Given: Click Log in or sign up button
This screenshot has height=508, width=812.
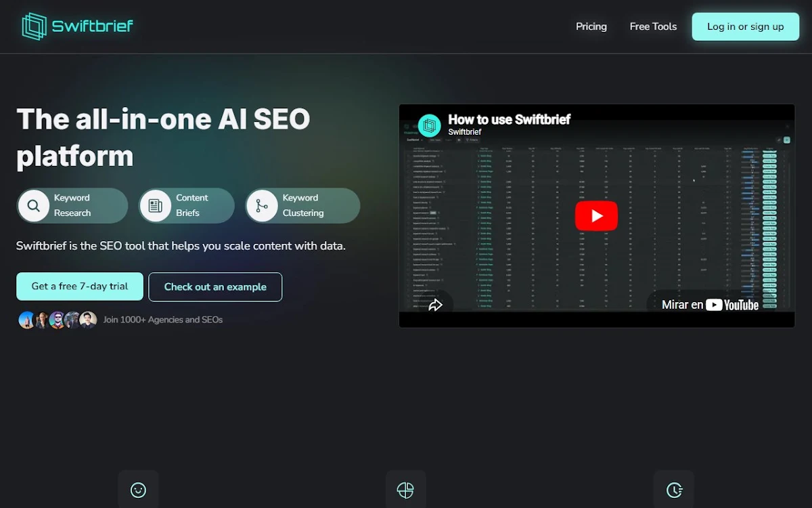Looking at the screenshot, I should coord(746,26).
